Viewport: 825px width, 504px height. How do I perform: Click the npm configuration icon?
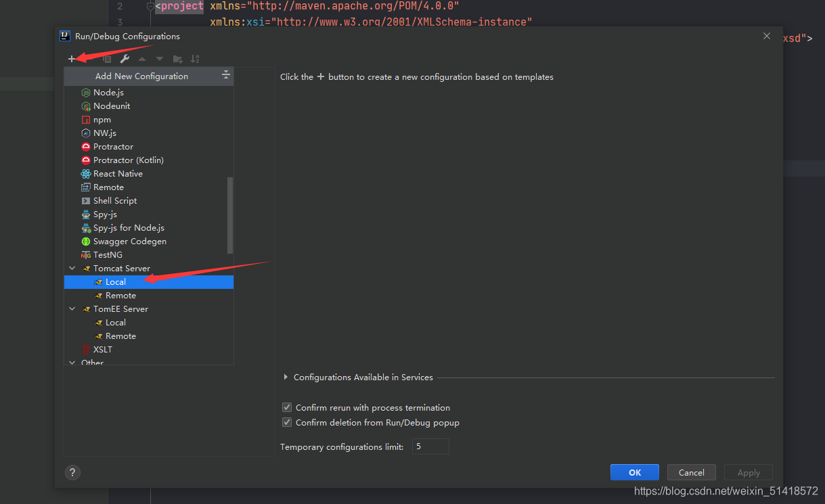pos(86,120)
